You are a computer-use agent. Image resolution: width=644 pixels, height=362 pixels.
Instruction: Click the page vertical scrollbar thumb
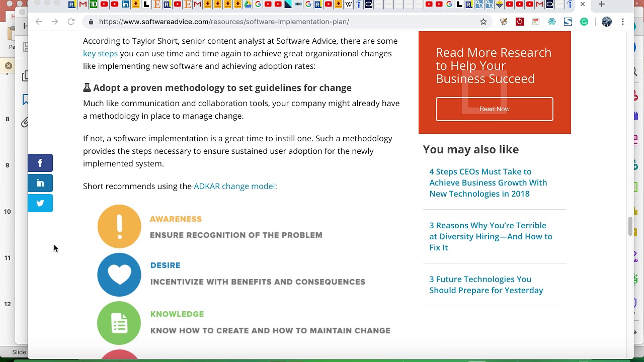coord(630,226)
